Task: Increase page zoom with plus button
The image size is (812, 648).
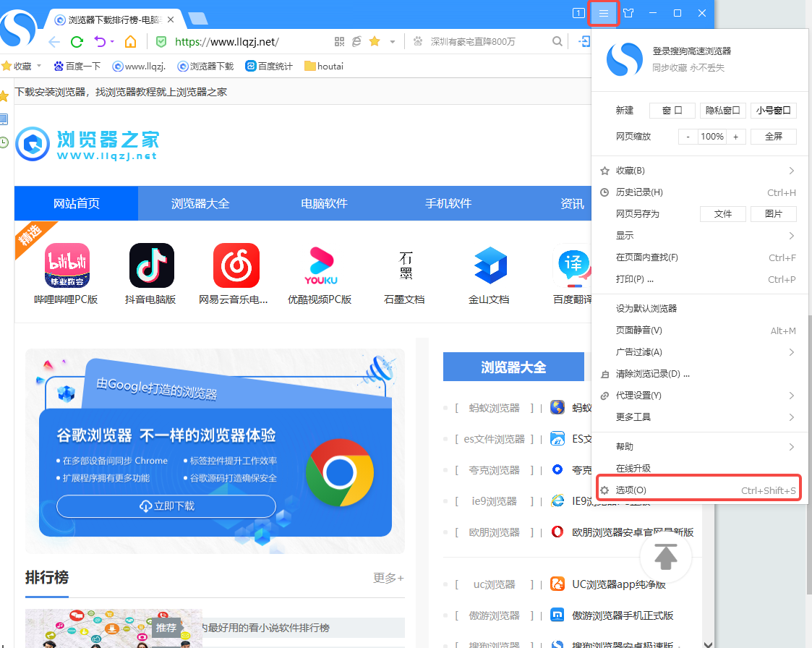Action: point(735,137)
